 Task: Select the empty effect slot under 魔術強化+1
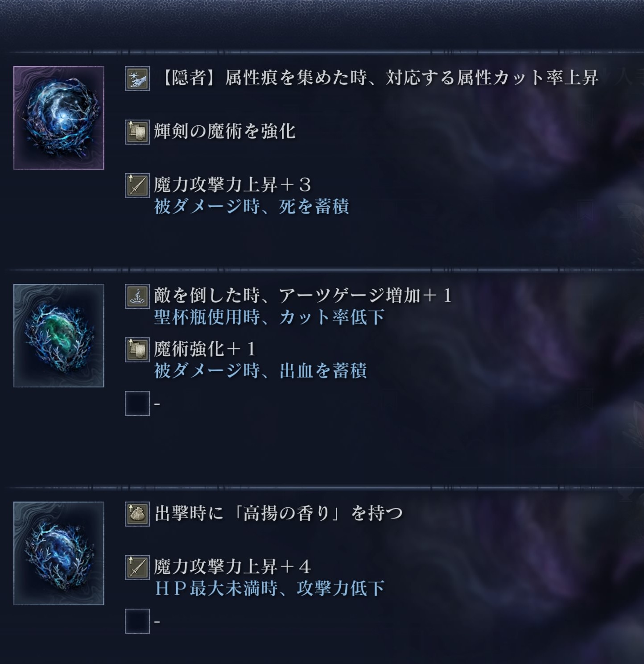[x=137, y=403]
